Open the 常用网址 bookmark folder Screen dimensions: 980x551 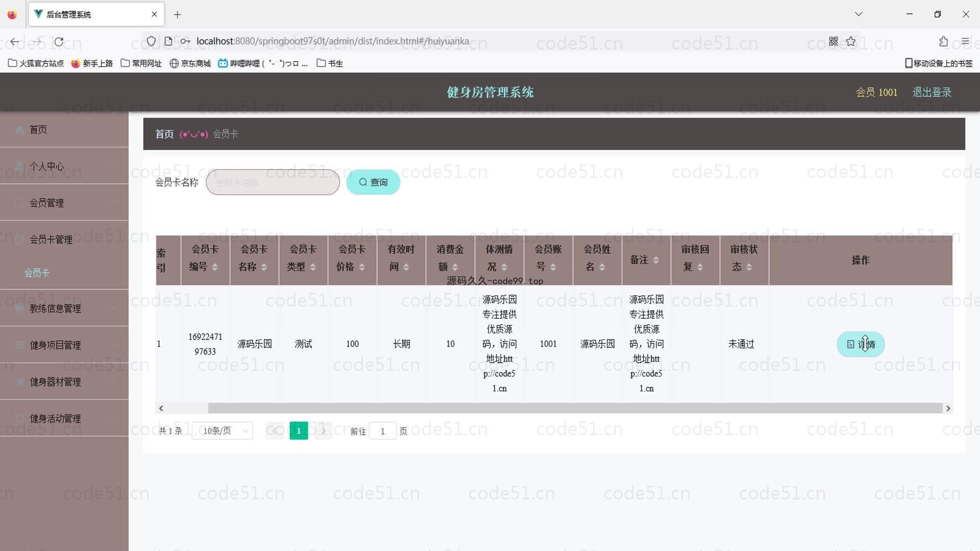[141, 63]
